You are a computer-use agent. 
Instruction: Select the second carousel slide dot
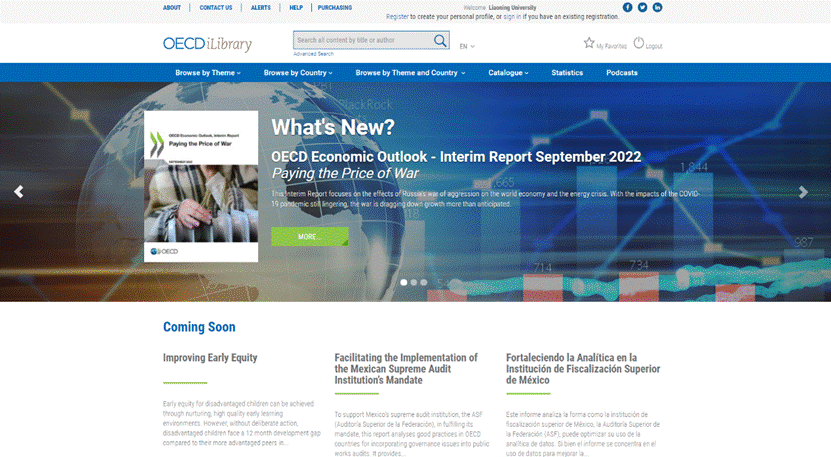pos(414,283)
